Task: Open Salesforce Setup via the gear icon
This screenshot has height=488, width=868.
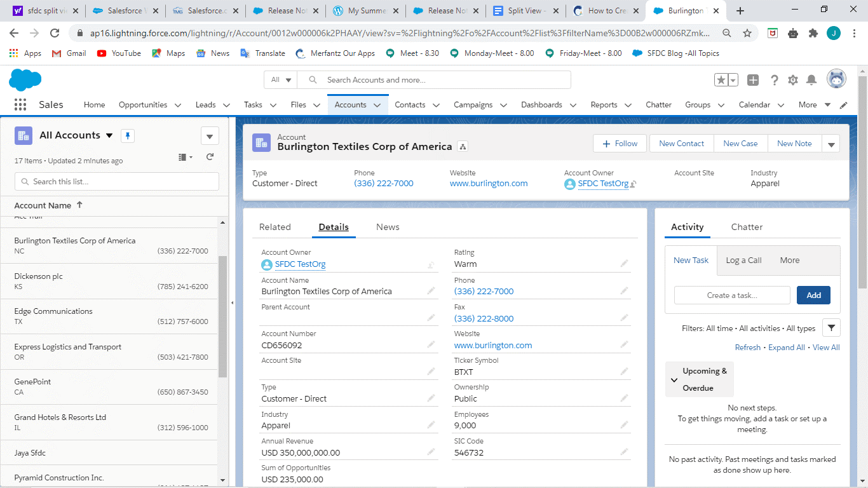Action: (792, 79)
